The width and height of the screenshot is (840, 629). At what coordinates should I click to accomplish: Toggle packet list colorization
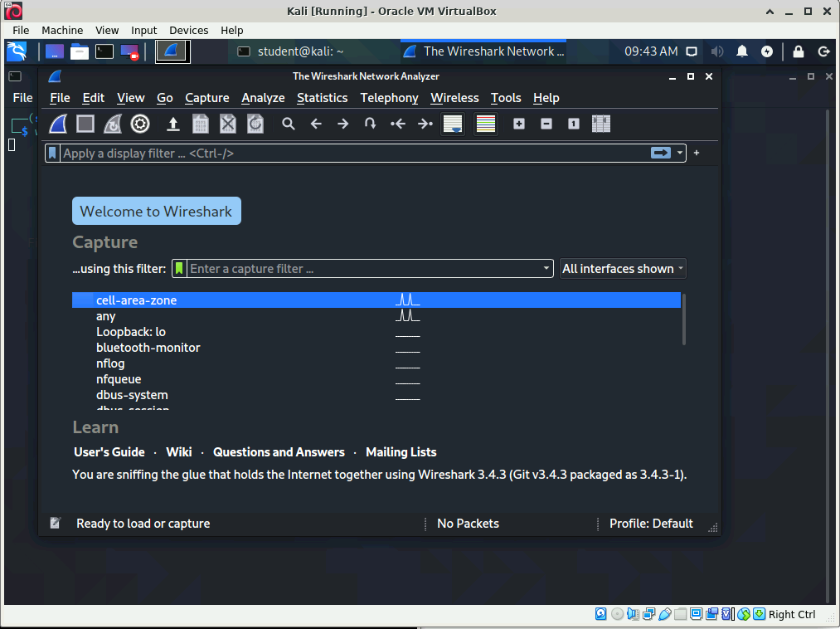[x=486, y=124]
